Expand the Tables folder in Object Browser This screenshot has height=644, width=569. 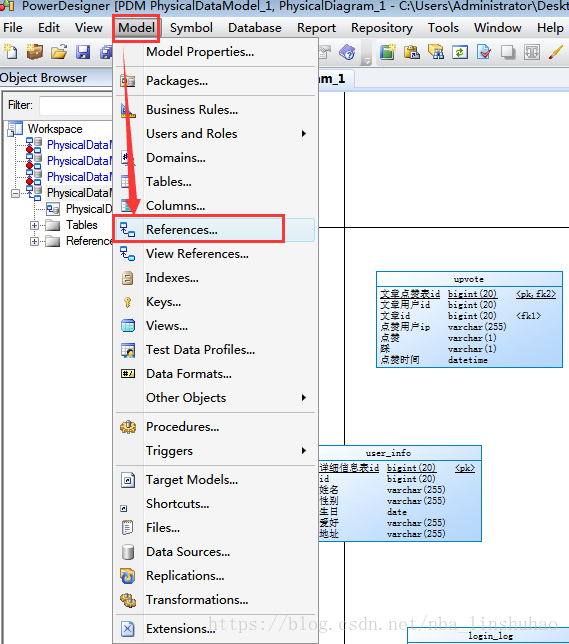(35, 225)
